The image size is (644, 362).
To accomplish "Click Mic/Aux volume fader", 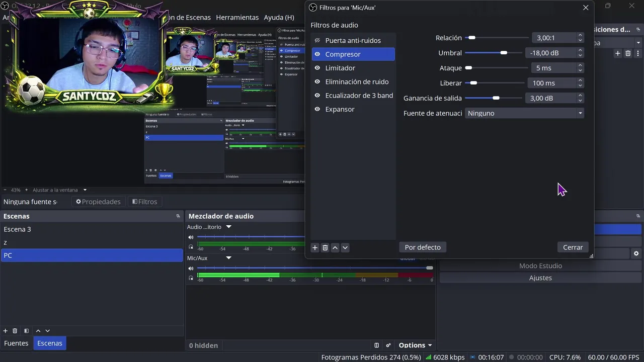I will (315, 268).
